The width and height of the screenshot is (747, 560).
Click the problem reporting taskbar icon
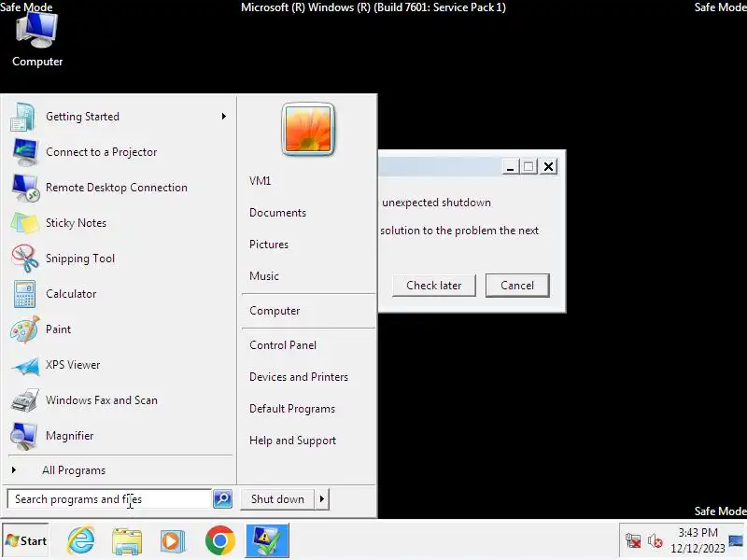[267, 540]
